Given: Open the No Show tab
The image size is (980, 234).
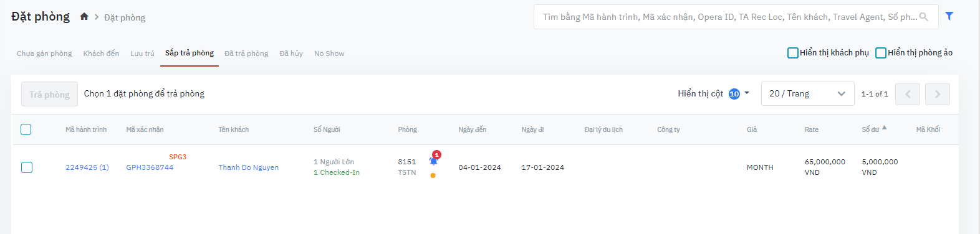Looking at the screenshot, I should click(329, 54).
